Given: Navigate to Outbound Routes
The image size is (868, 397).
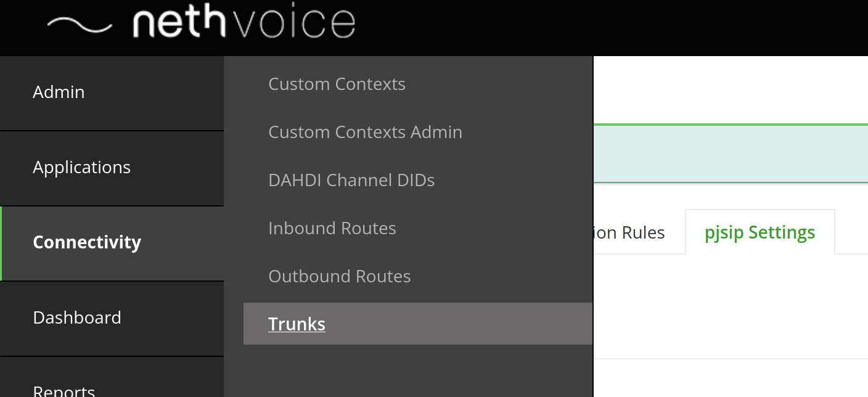Looking at the screenshot, I should [339, 276].
